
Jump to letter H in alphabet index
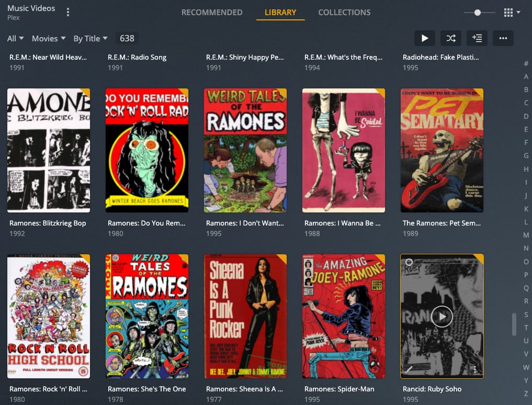[526, 169]
